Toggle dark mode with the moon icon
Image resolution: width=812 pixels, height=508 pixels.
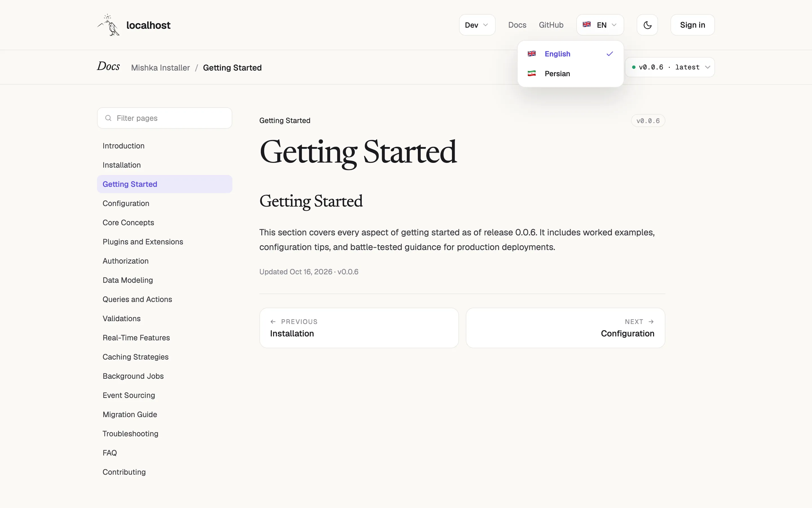tap(647, 25)
